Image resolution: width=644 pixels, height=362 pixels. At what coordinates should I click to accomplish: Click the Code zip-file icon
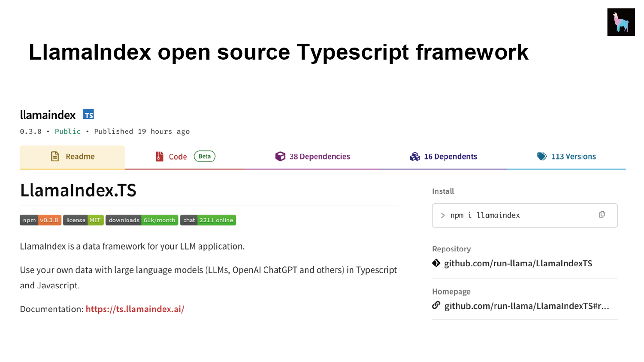(159, 157)
